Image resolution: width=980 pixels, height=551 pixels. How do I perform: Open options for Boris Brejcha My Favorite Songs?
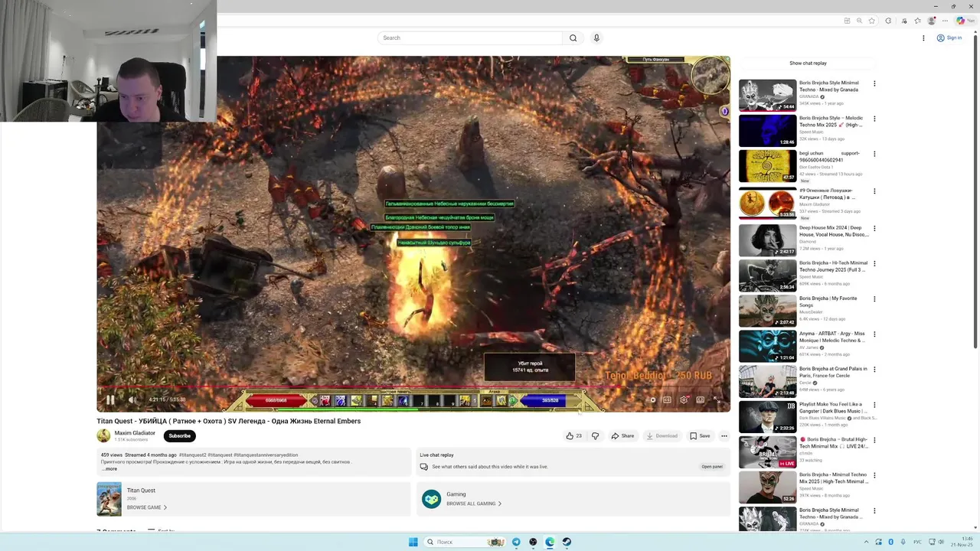click(x=874, y=298)
